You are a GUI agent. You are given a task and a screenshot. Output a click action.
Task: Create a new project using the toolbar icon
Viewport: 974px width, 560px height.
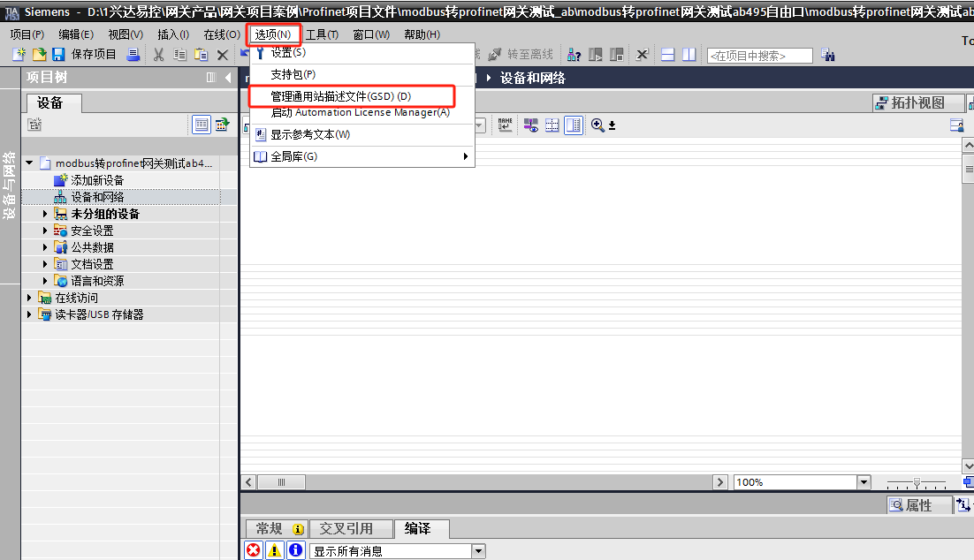pos(19,55)
